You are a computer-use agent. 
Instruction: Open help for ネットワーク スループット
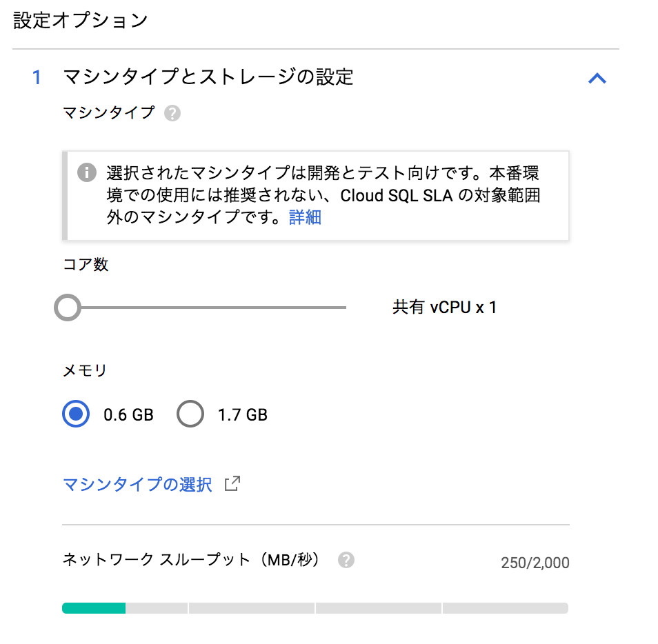coord(346,560)
